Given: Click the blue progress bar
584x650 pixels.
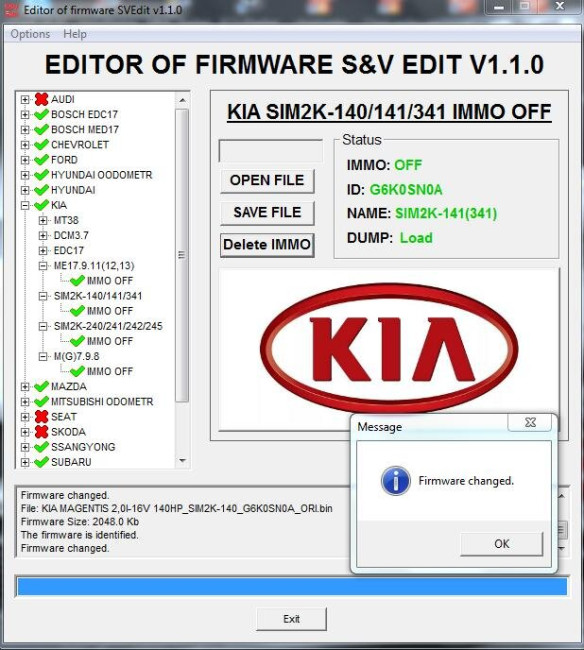Looking at the screenshot, I should point(292,587).
